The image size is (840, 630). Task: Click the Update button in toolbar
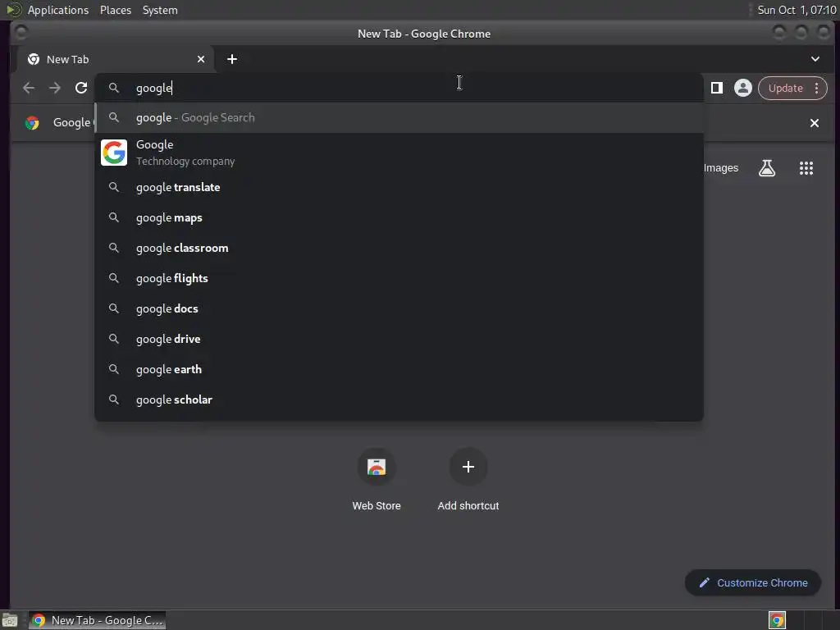[785, 88]
